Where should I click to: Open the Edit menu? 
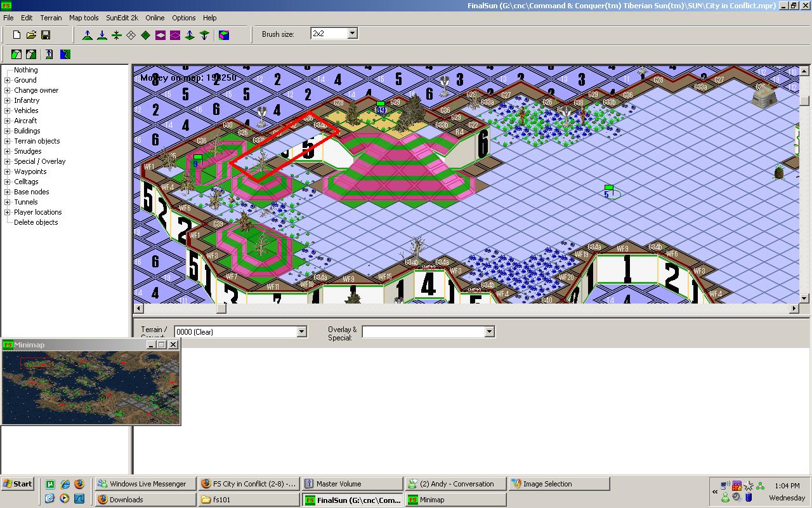point(27,18)
